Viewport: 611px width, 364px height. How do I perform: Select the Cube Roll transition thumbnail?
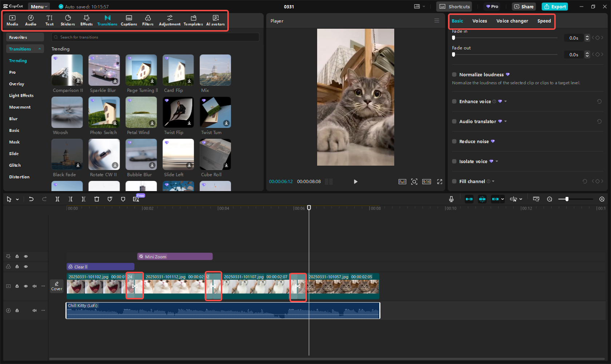(x=215, y=154)
